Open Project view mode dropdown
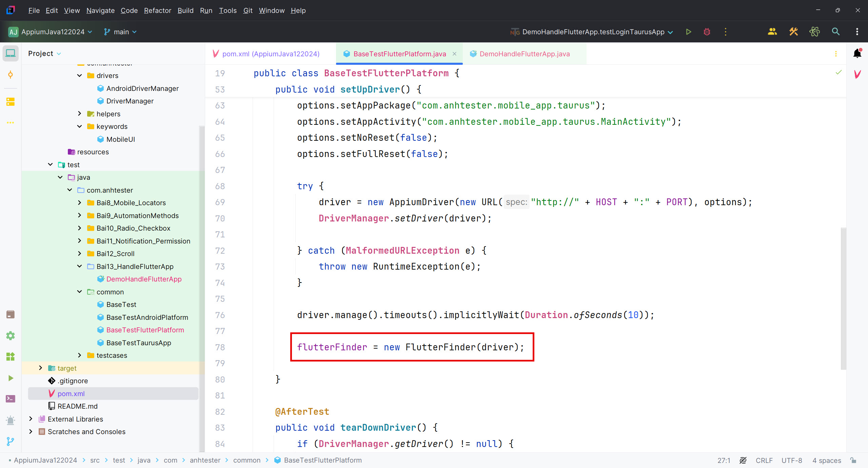The image size is (868, 468). [x=44, y=54]
